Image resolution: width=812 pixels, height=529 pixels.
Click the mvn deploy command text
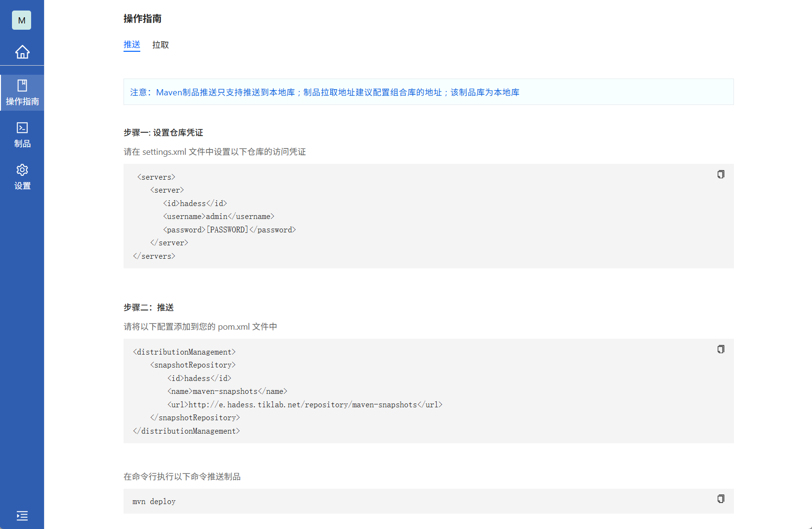pos(154,502)
